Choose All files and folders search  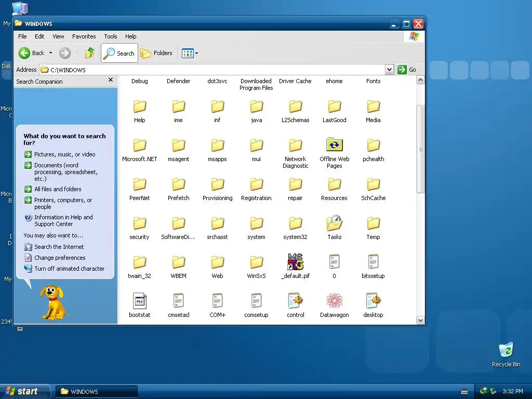53,189
